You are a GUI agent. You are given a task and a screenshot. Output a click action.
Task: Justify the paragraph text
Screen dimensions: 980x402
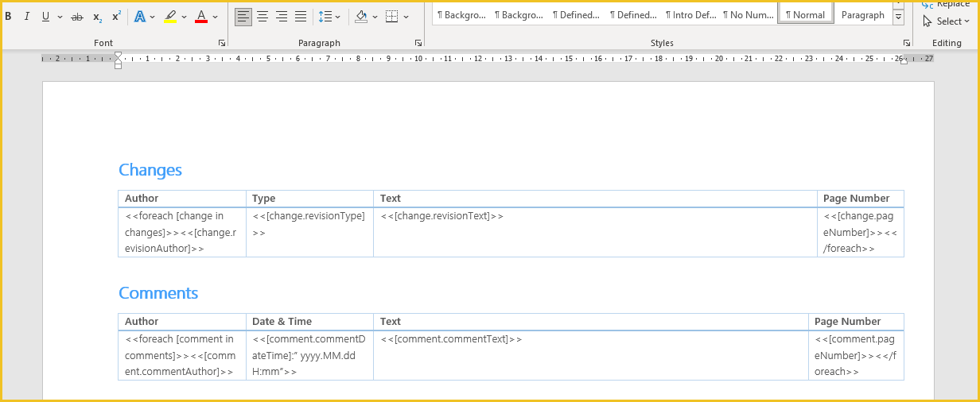301,16
